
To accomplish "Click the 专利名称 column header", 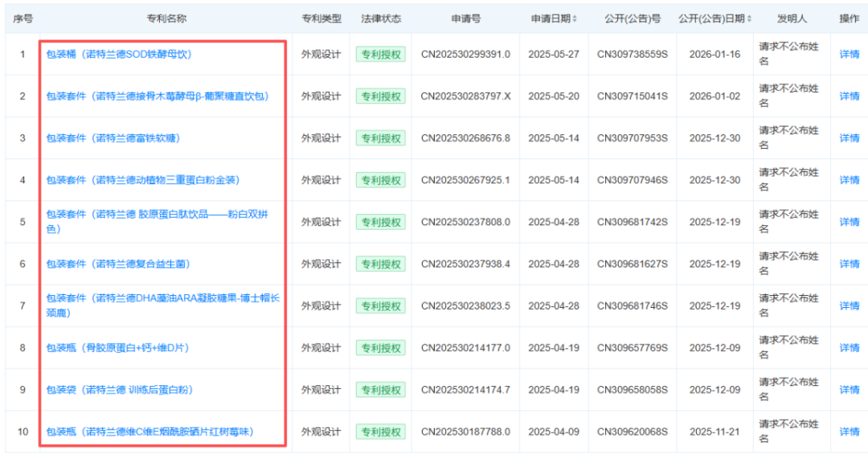I will click(x=166, y=18).
